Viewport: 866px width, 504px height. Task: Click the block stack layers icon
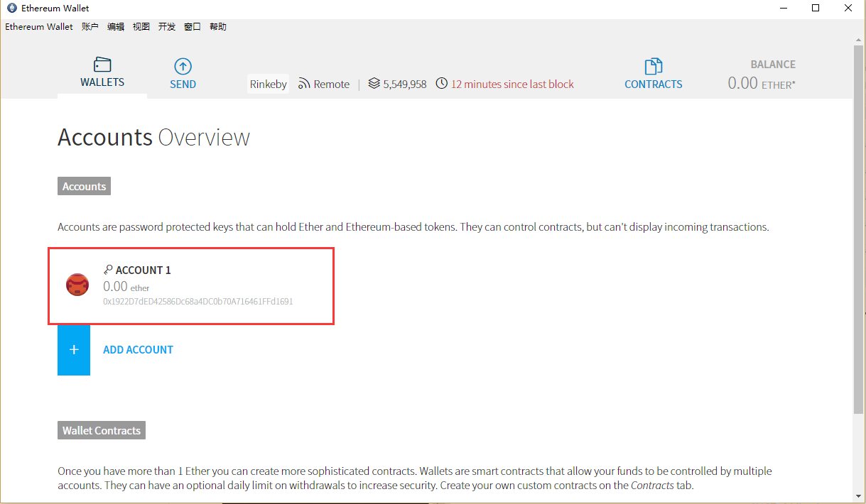(x=374, y=84)
